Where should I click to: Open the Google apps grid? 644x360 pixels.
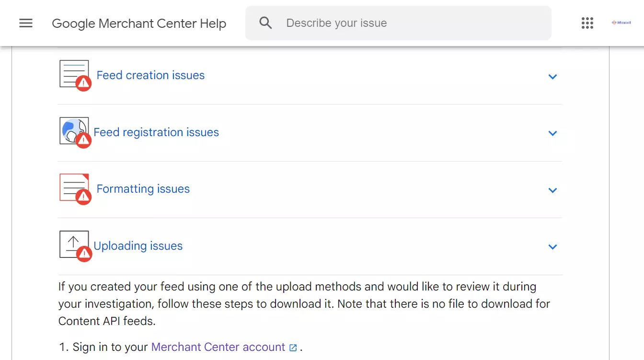tap(587, 23)
